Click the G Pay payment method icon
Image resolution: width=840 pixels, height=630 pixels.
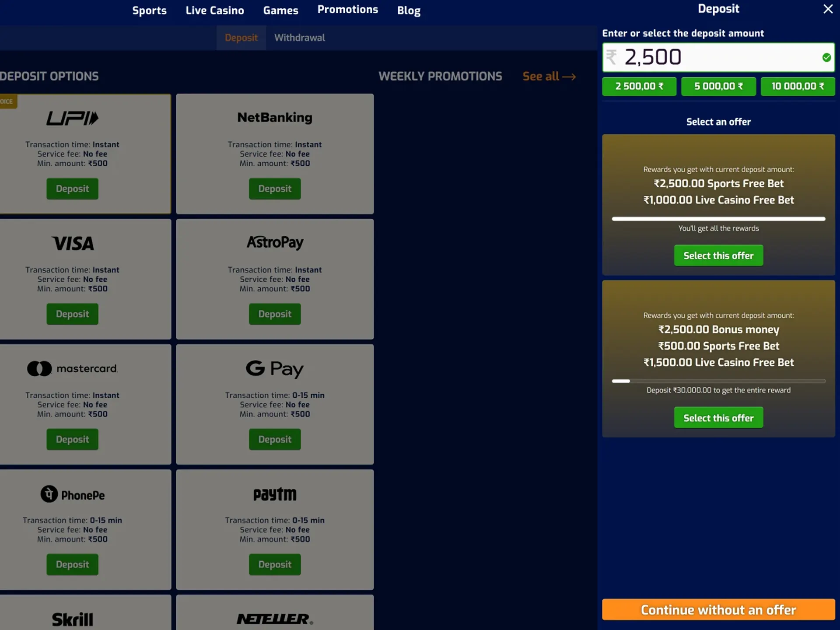tap(274, 369)
